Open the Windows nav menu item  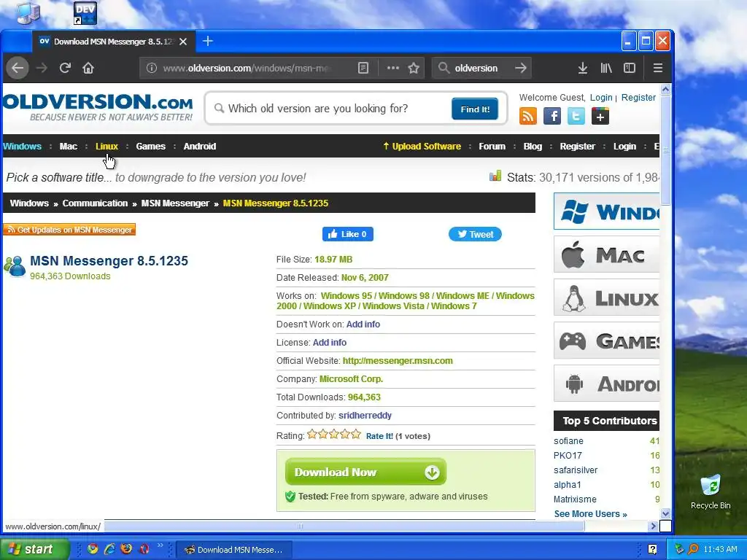[x=22, y=146]
